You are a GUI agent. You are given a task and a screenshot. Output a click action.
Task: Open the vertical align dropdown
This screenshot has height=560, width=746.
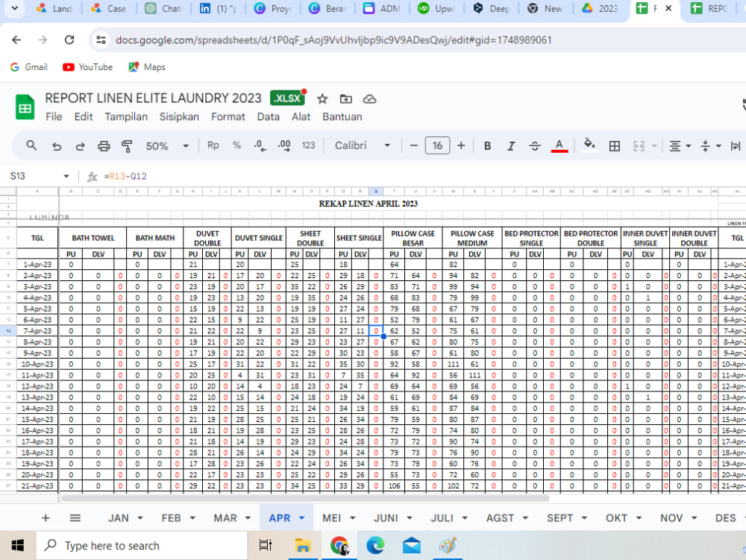point(711,146)
